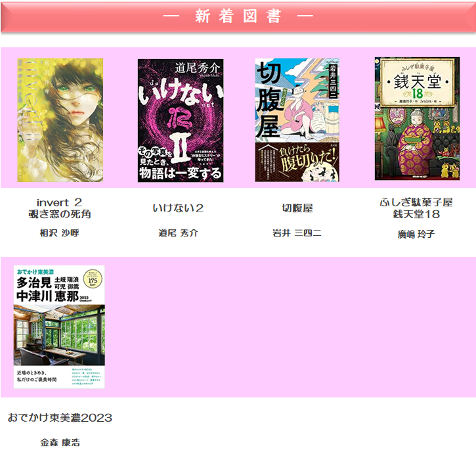Select author name '相沢 沙呼'

60,233
